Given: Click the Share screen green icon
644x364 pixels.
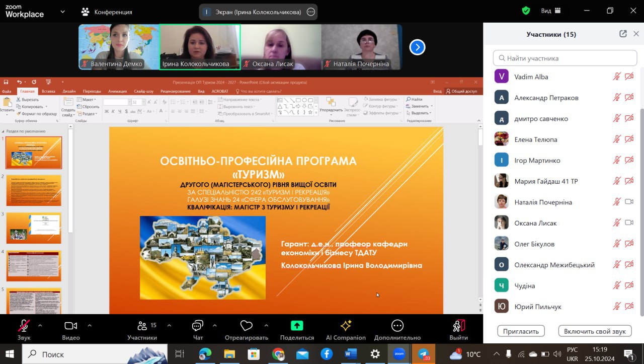Looking at the screenshot, I should 297,326.
